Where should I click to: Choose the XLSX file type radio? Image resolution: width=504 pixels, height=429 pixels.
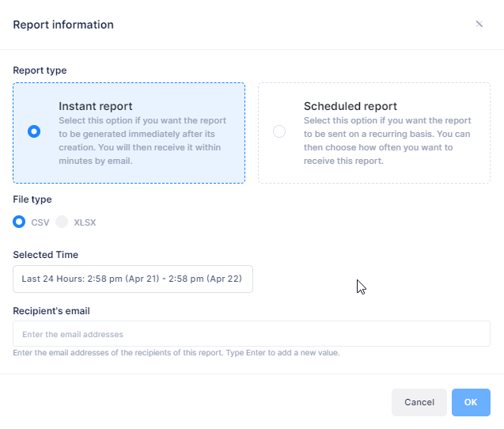[x=62, y=222]
